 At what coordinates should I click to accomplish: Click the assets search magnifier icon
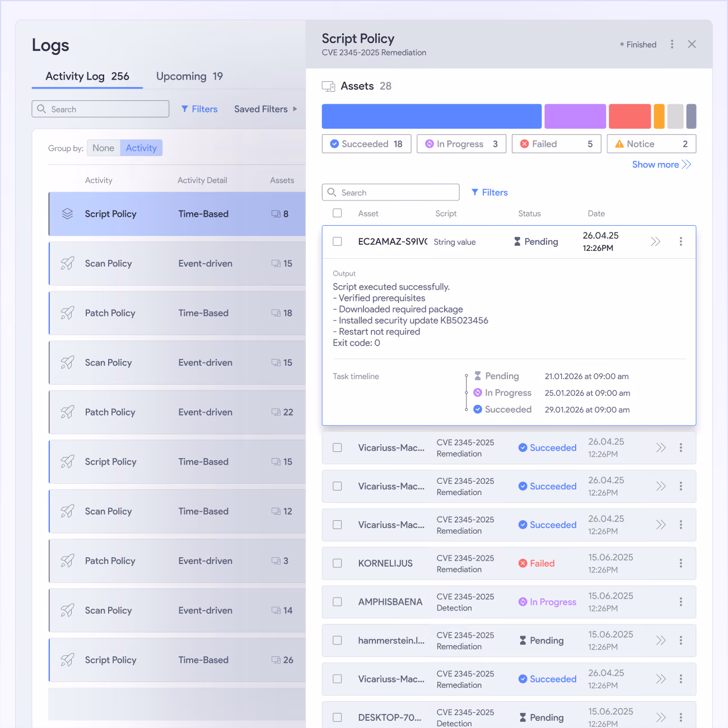332,192
